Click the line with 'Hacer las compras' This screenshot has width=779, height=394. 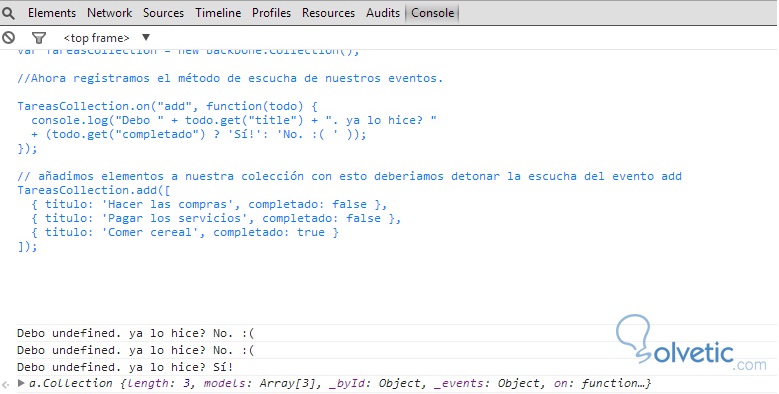209,204
